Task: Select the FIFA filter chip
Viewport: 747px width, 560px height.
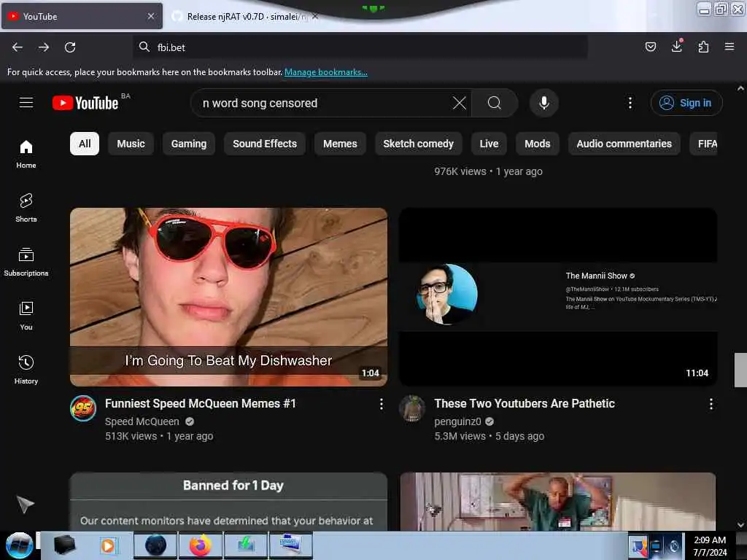Action: pos(704,144)
